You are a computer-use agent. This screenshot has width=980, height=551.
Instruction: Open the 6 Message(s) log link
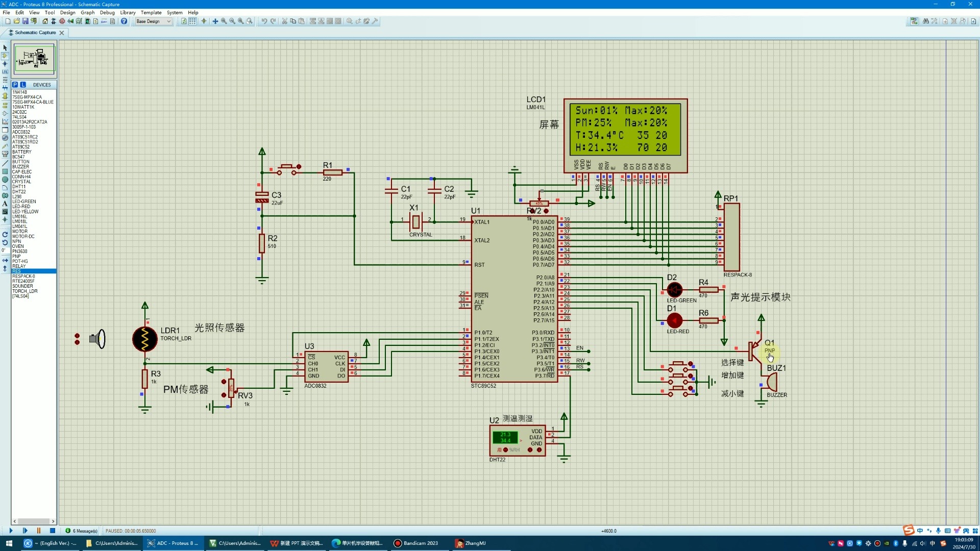pos(84,531)
